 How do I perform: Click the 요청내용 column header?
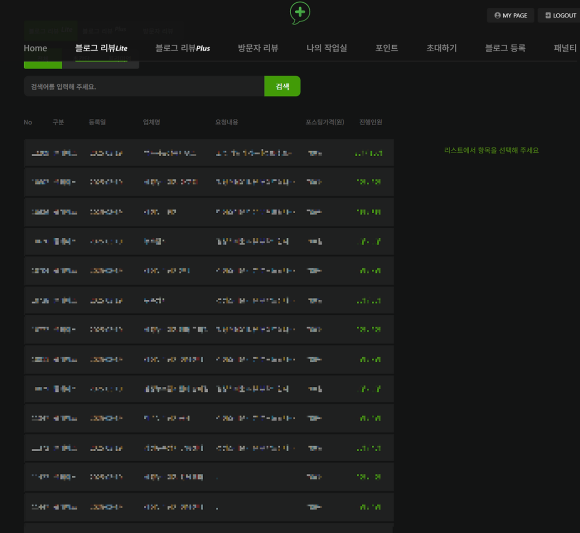pyautogui.click(x=227, y=122)
